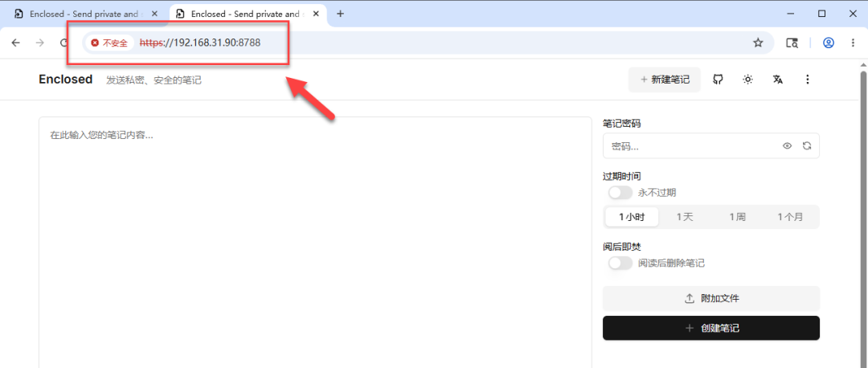
Task: Open the GitHub repository icon
Action: tap(718, 80)
